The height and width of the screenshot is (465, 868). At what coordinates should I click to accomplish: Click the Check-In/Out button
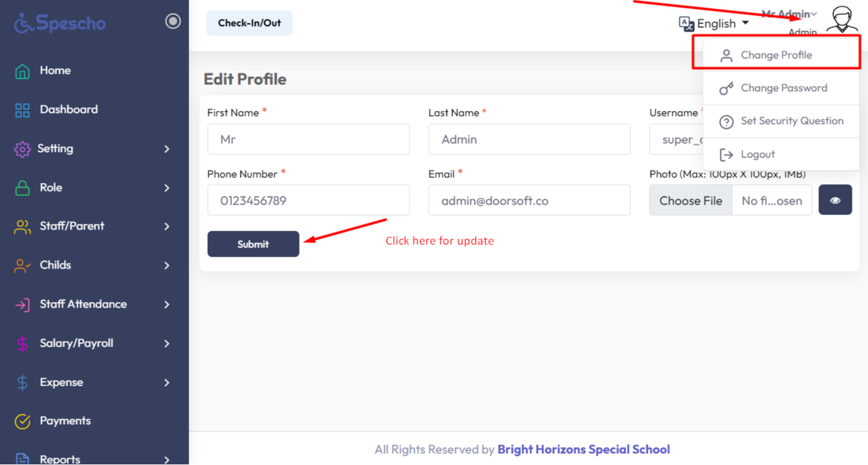tap(249, 23)
